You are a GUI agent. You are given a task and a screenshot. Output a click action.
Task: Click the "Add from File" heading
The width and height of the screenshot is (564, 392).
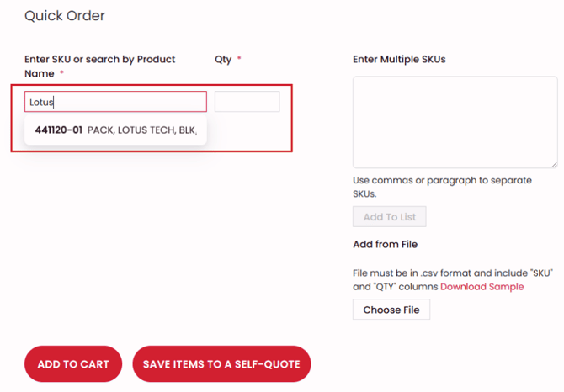pyautogui.click(x=385, y=245)
